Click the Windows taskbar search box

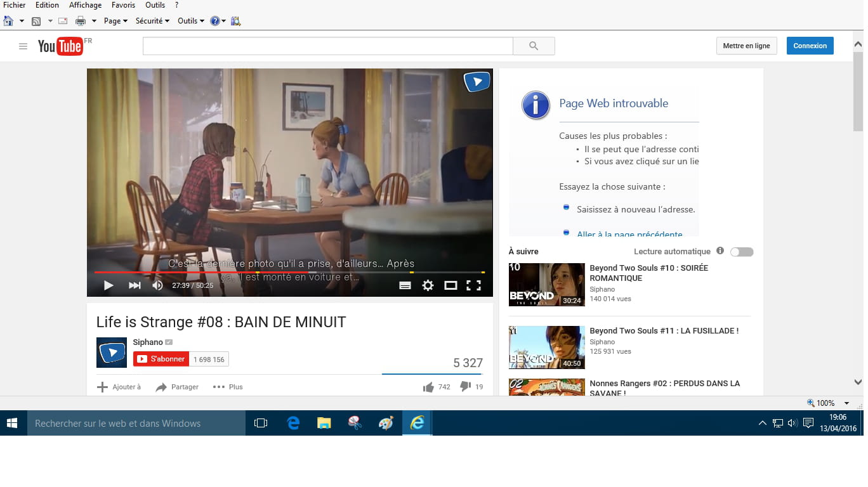[136, 423]
